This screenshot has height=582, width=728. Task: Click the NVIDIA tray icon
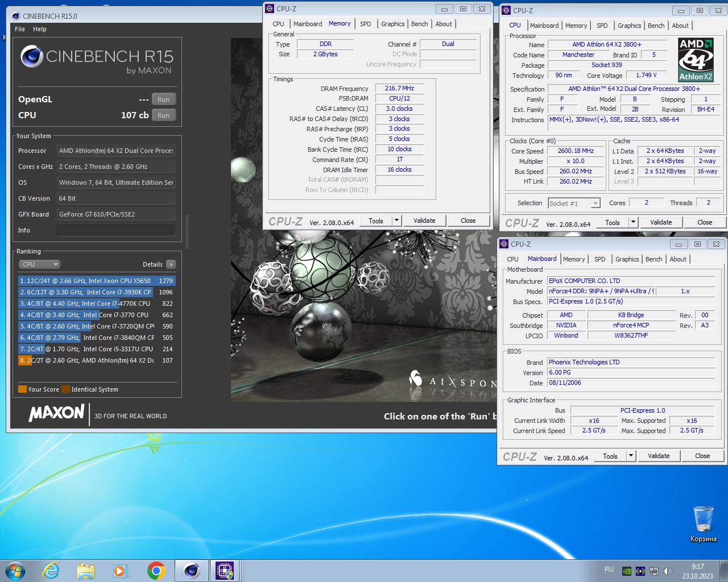pyautogui.click(x=627, y=571)
